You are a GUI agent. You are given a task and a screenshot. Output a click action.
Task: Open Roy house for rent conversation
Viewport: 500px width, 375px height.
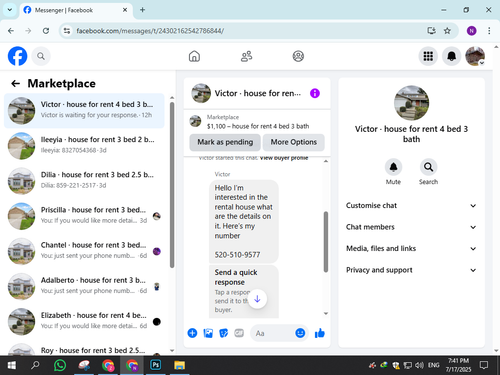[84, 349]
